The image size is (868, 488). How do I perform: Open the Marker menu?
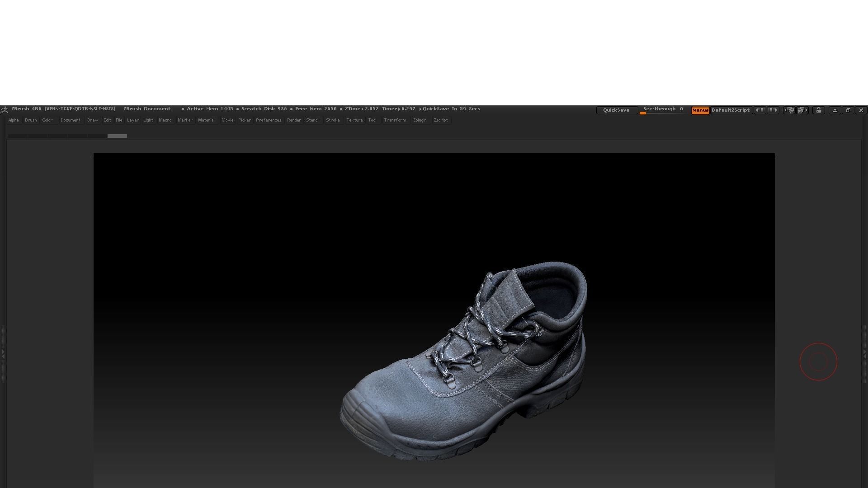pyautogui.click(x=185, y=120)
